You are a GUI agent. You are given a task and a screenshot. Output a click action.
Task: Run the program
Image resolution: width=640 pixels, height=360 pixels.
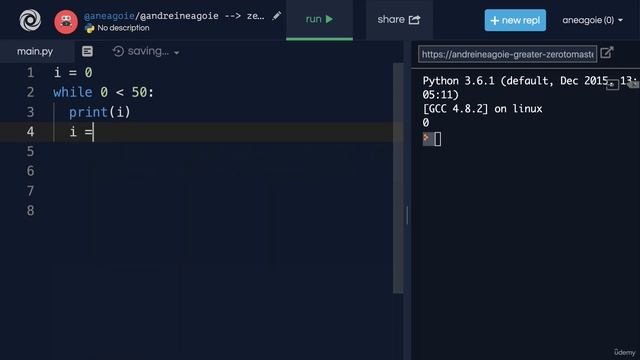pos(319,19)
